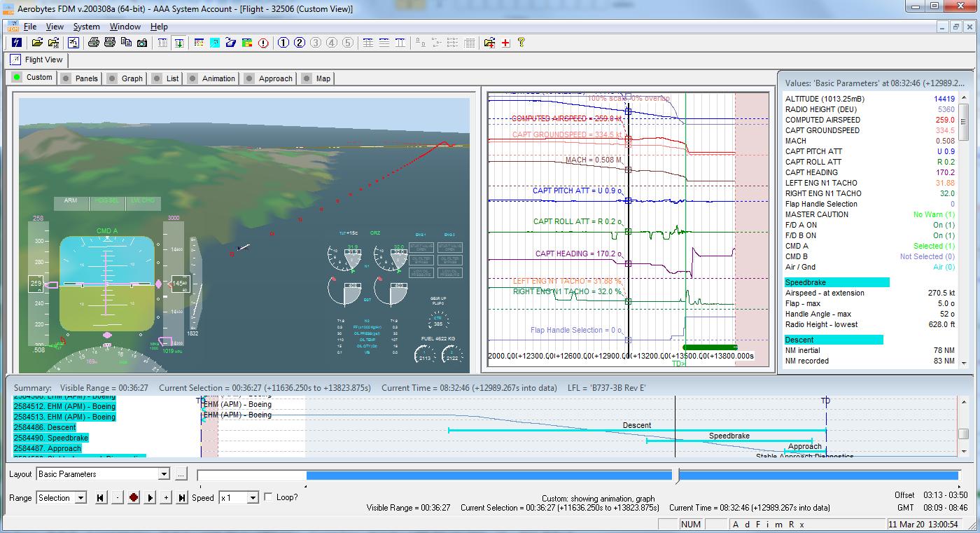Jump to end playback button
The width and height of the screenshot is (980, 533).
(182, 498)
